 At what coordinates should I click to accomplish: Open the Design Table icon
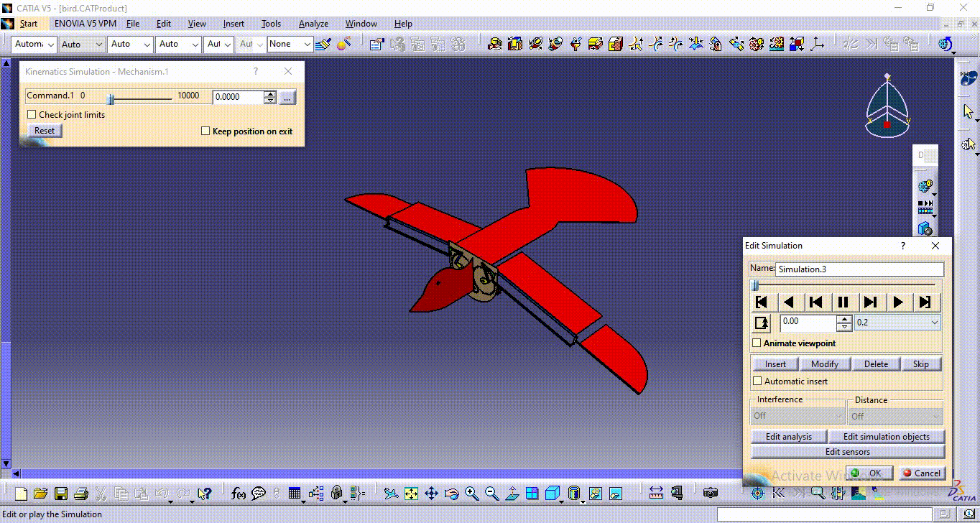pos(294,494)
